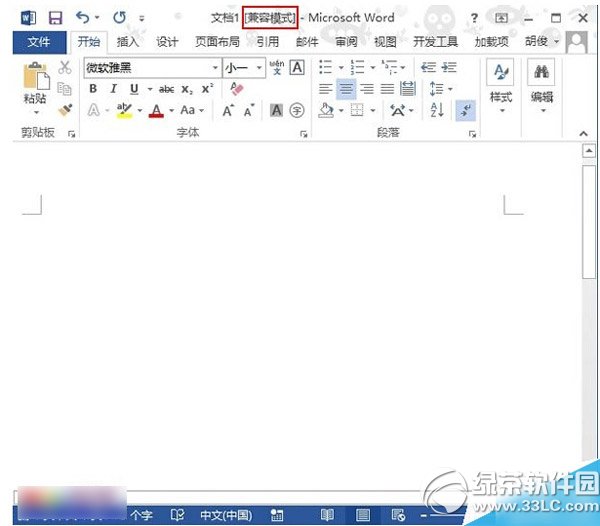Switch to the 设计 Design tab
The height and width of the screenshot is (526, 600).
(x=167, y=42)
